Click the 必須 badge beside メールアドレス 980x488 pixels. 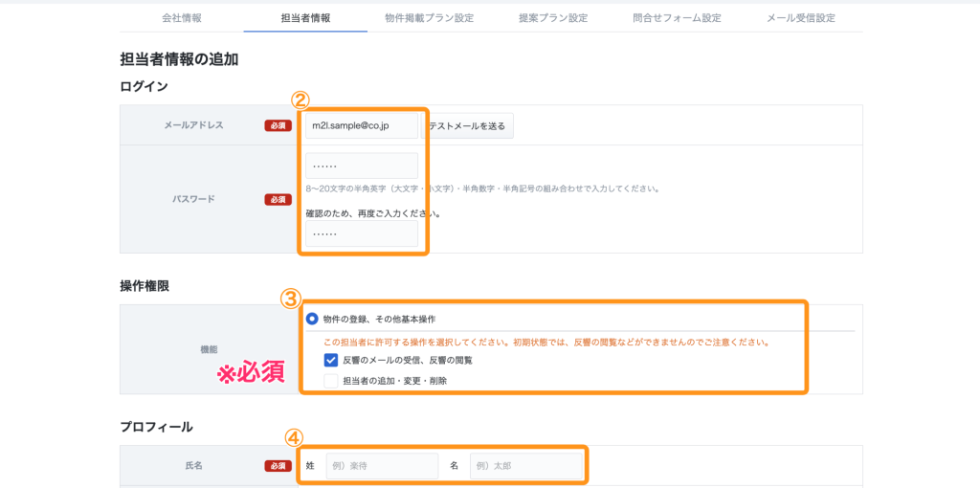click(278, 125)
